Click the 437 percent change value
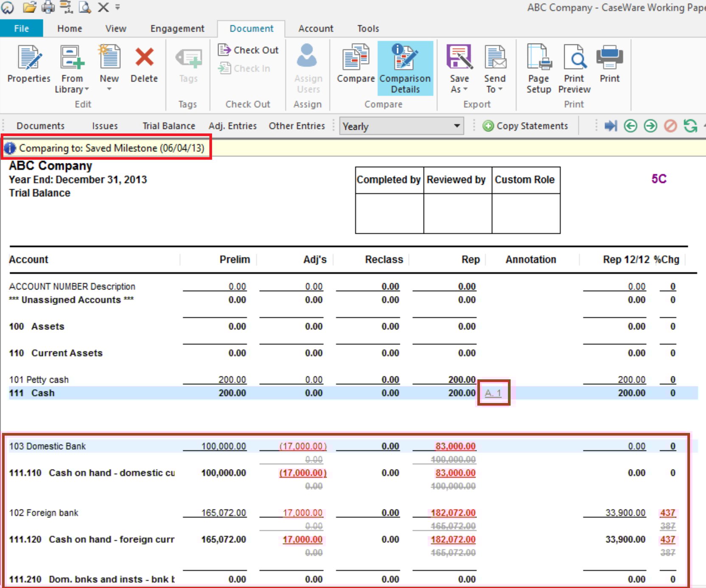 (x=667, y=512)
